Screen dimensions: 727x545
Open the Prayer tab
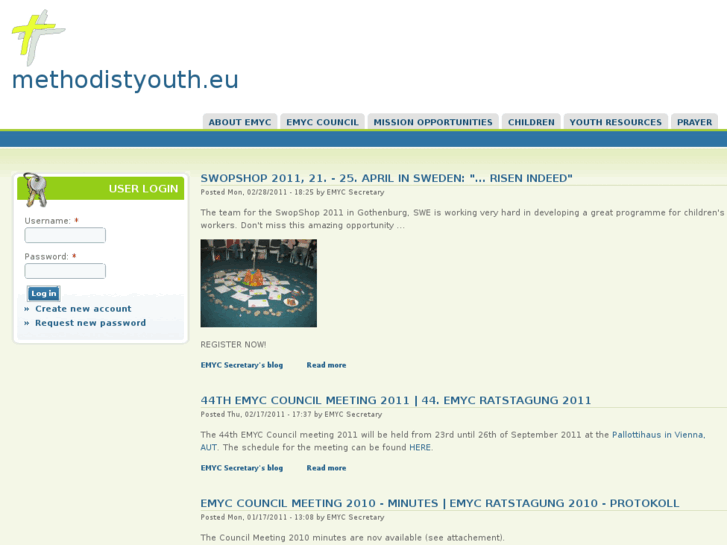coord(694,122)
